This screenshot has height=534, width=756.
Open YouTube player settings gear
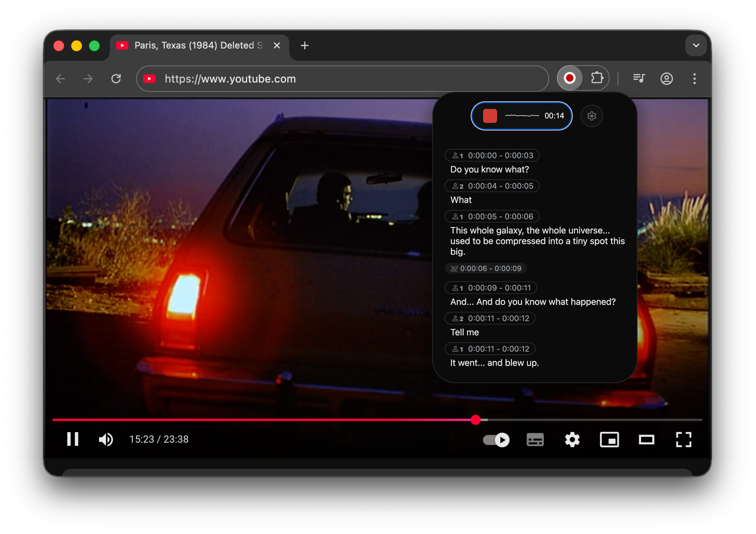point(572,440)
